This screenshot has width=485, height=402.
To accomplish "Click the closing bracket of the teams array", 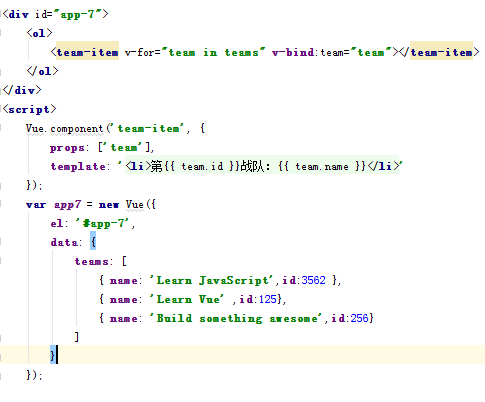I will (x=77, y=337).
